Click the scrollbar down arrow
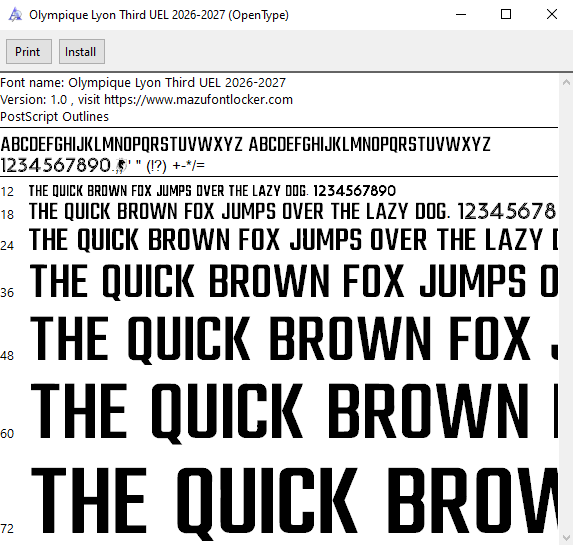This screenshot has height=545, width=573. click(566, 537)
